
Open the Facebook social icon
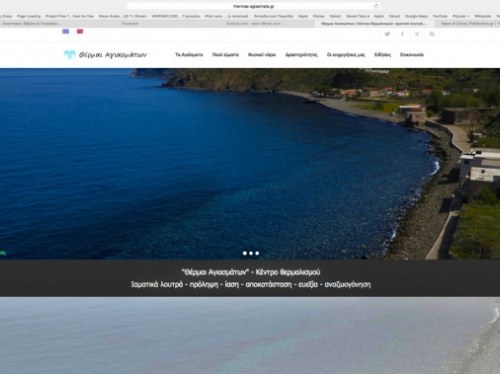point(402,34)
